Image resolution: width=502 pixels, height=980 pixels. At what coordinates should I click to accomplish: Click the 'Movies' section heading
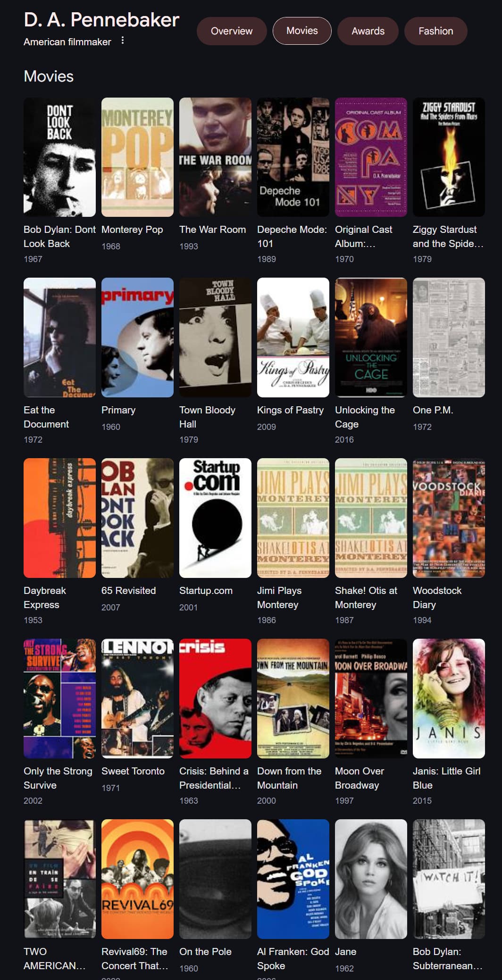(x=49, y=76)
